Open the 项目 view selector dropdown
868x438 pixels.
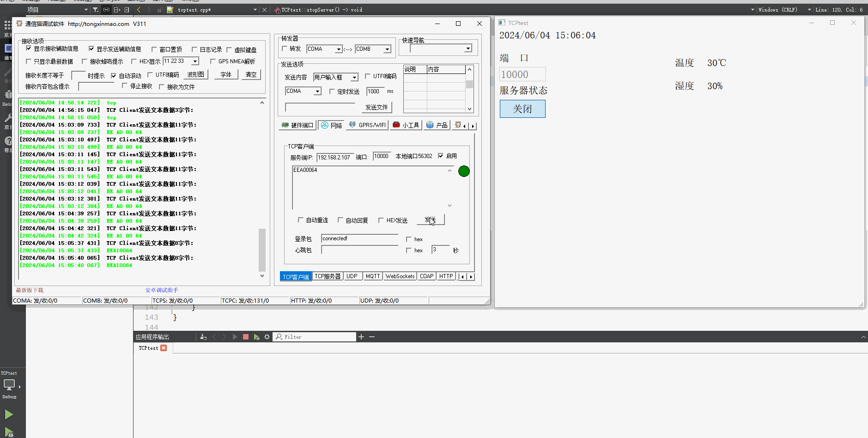[x=86, y=10]
